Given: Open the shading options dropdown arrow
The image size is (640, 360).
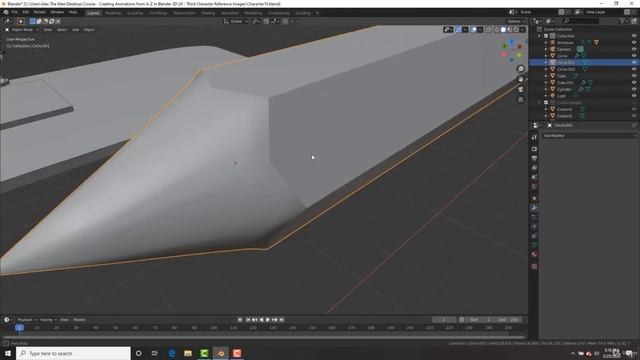Looking at the screenshot, I should coord(522,29).
